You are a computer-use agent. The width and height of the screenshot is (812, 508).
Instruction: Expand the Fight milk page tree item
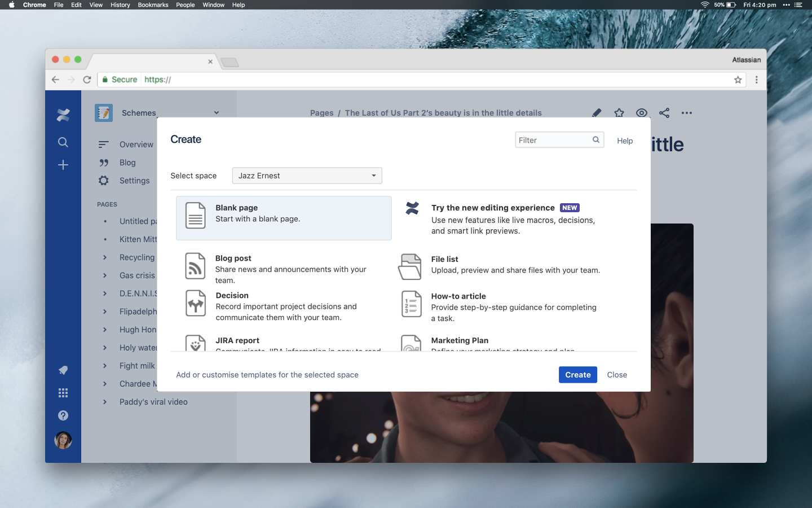[x=105, y=366]
